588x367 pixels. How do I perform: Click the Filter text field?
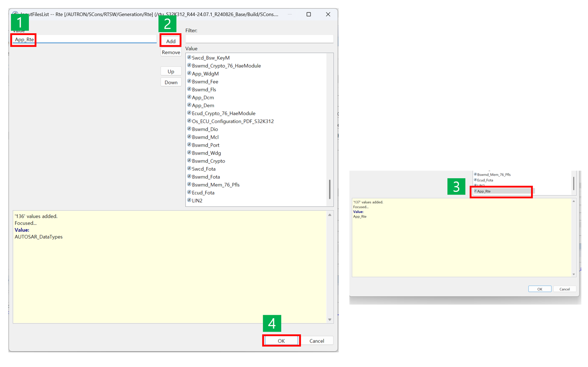point(259,39)
